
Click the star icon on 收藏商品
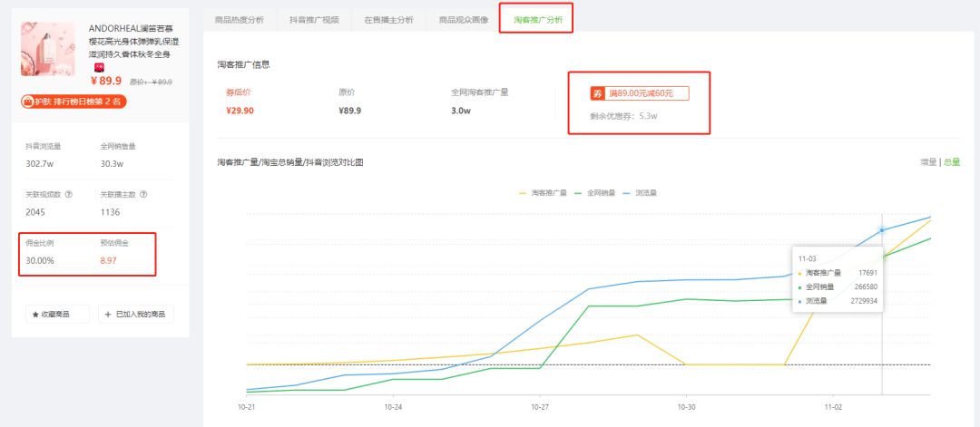pos(35,314)
